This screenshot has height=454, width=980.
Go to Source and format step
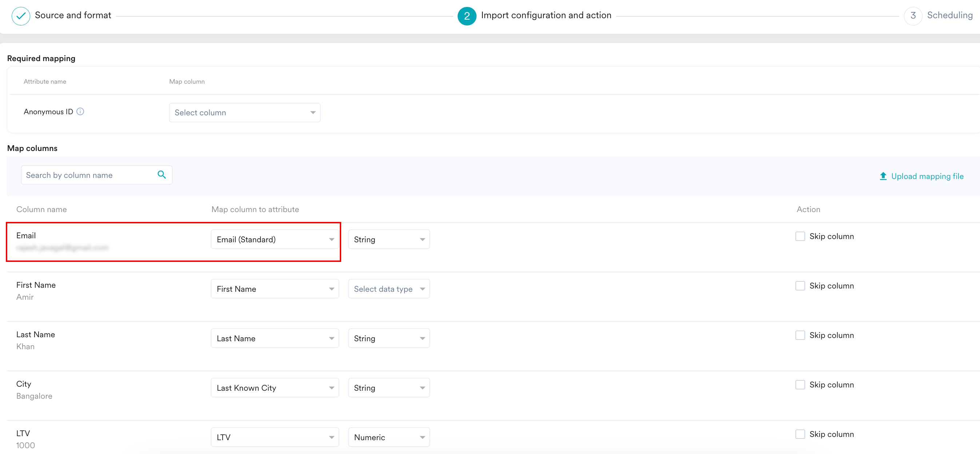[x=73, y=15]
